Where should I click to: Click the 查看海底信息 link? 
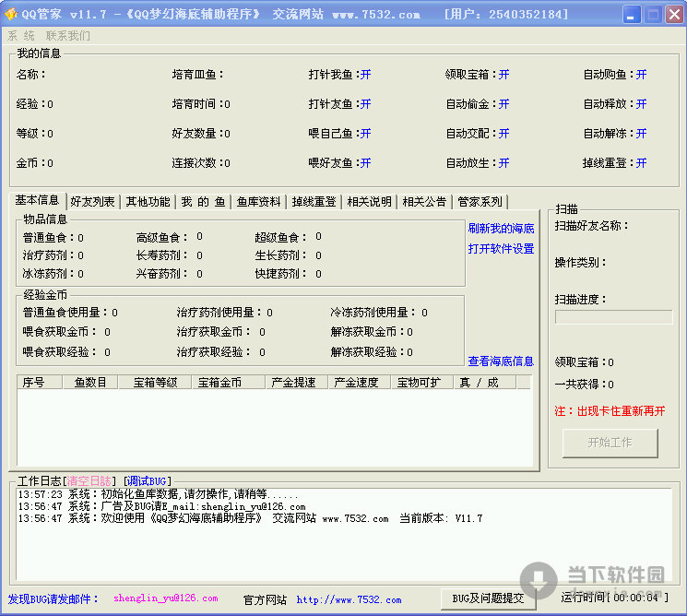(501, 361)
